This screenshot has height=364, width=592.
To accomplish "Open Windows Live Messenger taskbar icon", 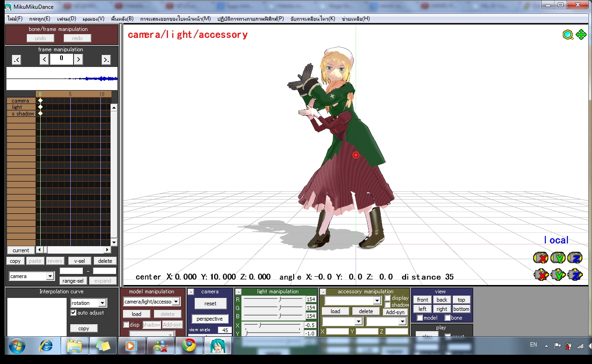I will coord(160,346).
